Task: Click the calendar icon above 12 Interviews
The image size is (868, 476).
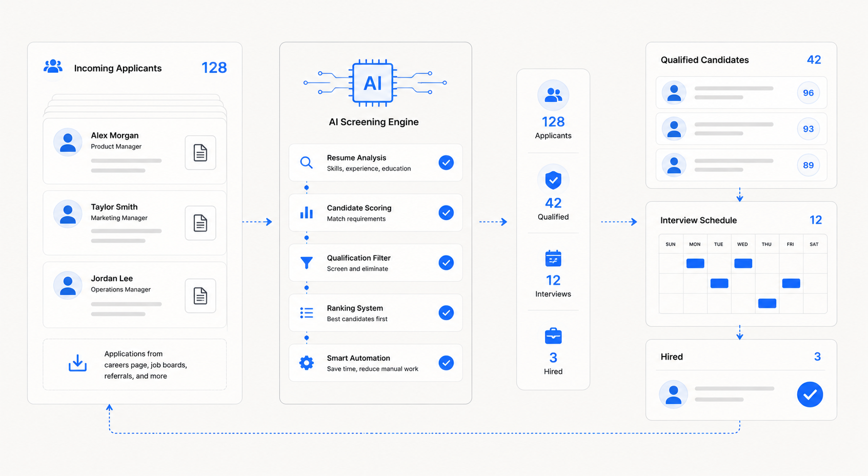Action: pyautogui.click(x=553, y=258)
